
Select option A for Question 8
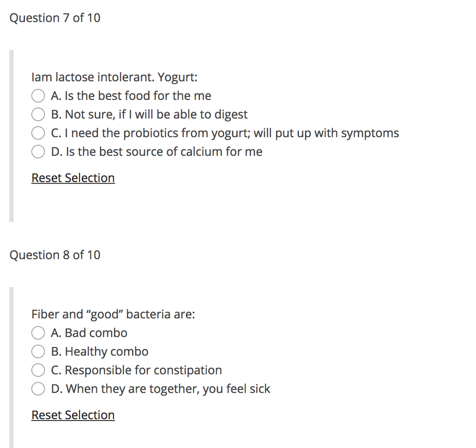pos(38,333)
